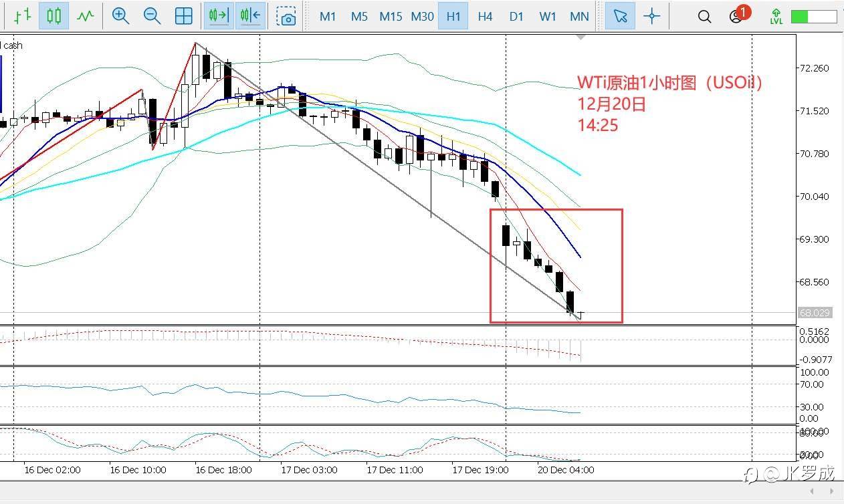
Task: Click the 17 Dec 11:00 time label
Action: pyautogui.click(x=395, y=470)
